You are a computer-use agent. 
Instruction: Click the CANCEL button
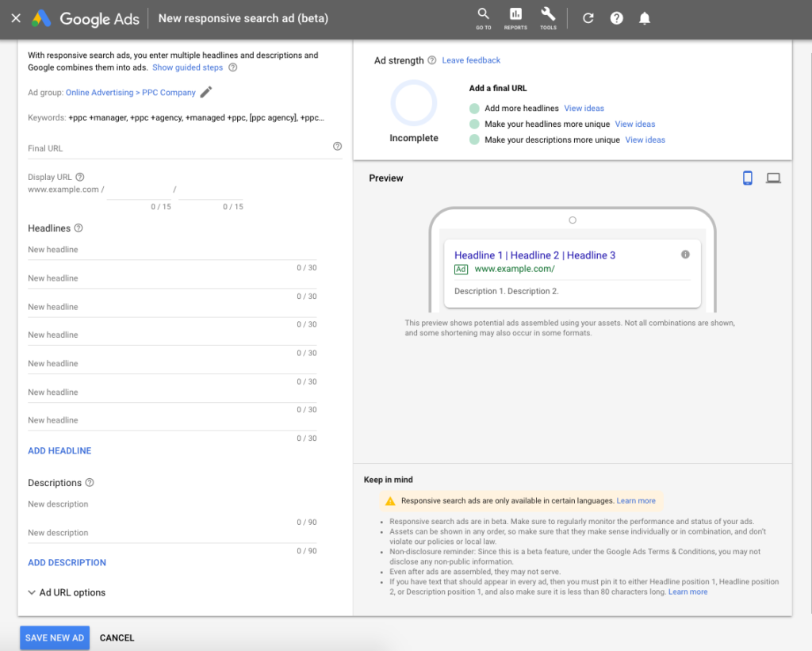point(117,638)
